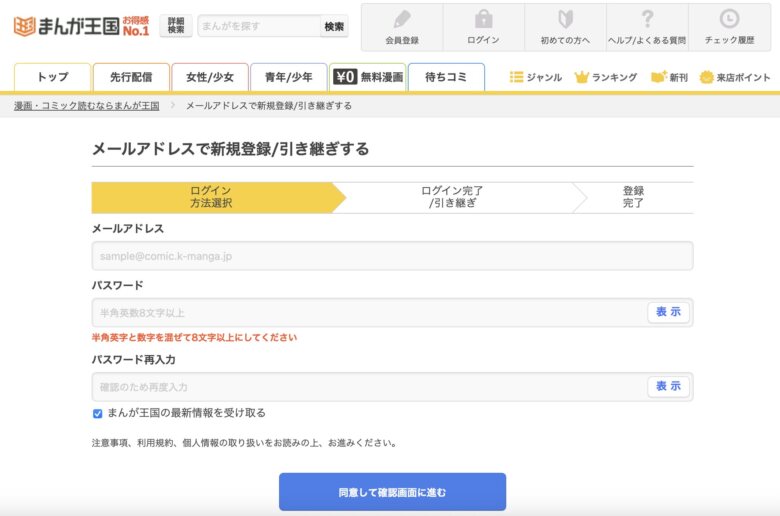Viewport: 780px width, 516px height.
Task: Open ヘルプ/よくある質問 question mark icon
Action: point(647,19)
